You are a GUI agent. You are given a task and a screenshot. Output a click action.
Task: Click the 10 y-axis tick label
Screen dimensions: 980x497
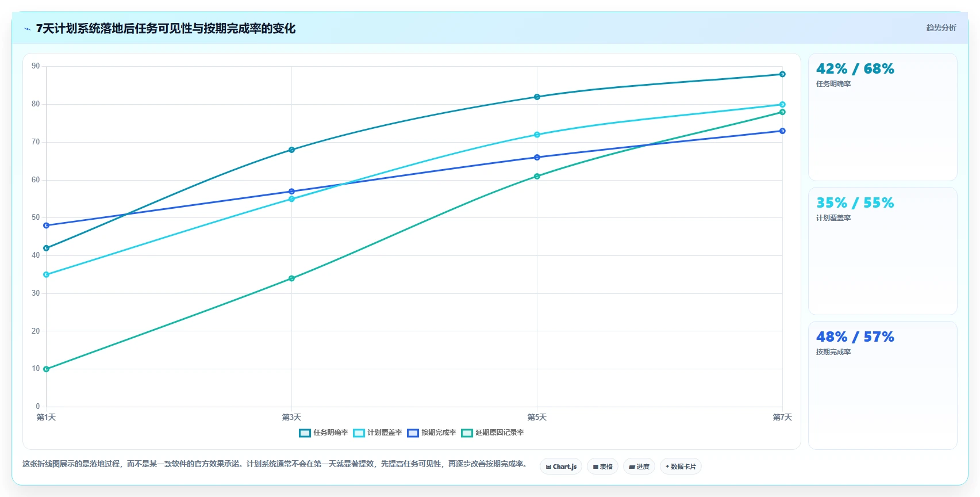(x=36, y=369)
